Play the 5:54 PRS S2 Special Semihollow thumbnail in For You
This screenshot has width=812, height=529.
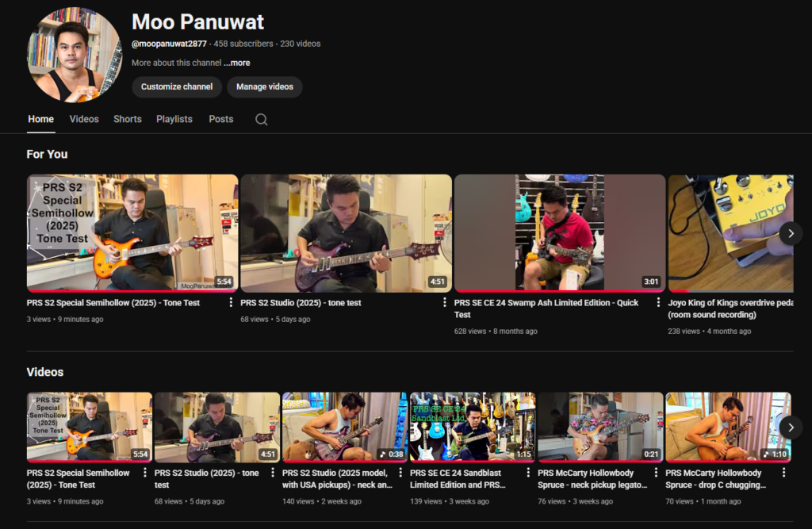132,233
